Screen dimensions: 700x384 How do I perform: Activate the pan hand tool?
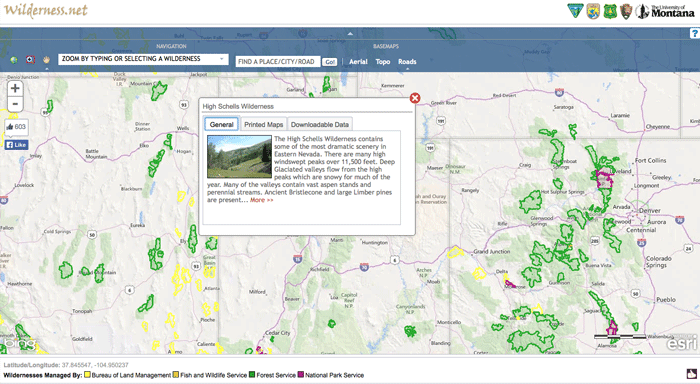point(46,59)
